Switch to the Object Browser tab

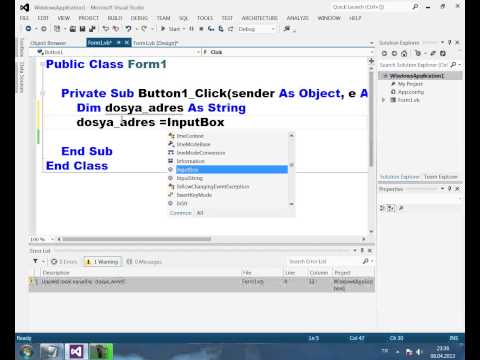(48, 43)
